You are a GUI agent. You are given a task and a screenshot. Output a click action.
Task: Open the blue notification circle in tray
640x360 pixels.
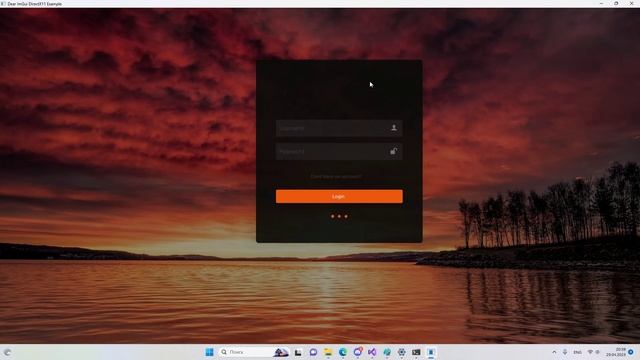[631, 352]
